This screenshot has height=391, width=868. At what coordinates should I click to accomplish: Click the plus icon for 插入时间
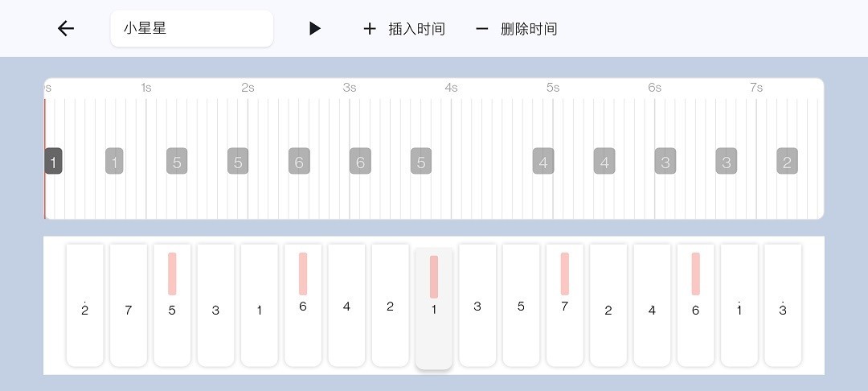click(x=370, y=29)
